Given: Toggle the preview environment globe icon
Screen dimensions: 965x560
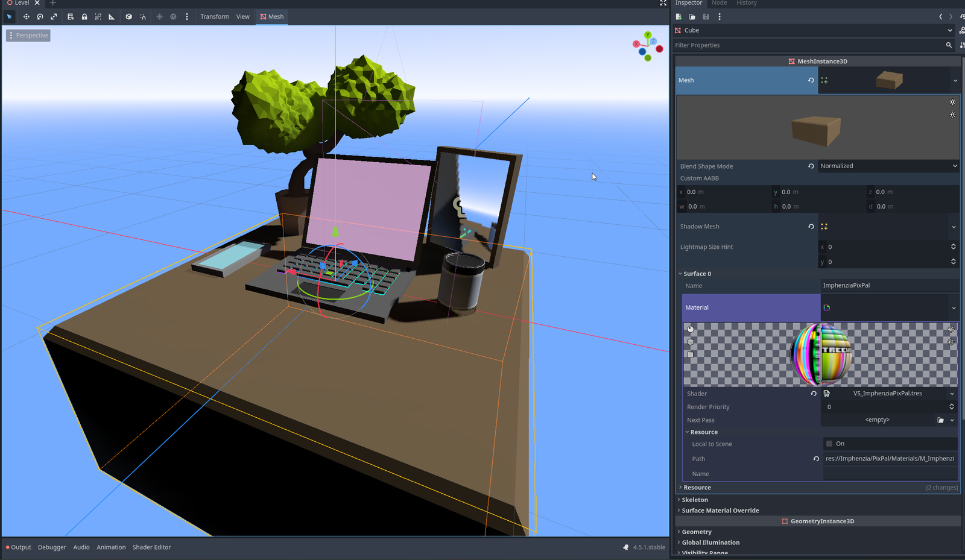Looking at the screenshot, I should [173, 17].
